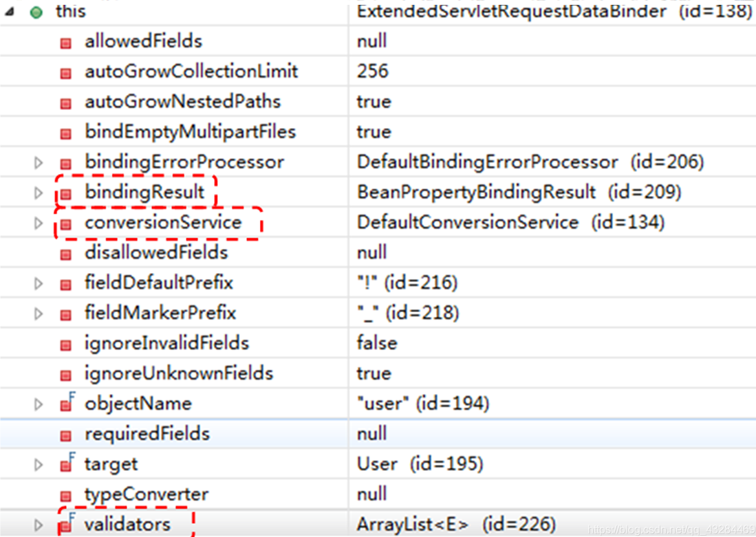
Task: Click the red field icon beside fieldMarkerPrefix
Action: tap(66, 316)
